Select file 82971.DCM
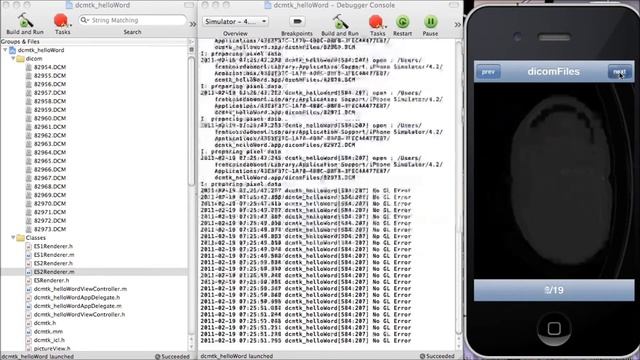640x360 pixels. [x=50, y=212]
